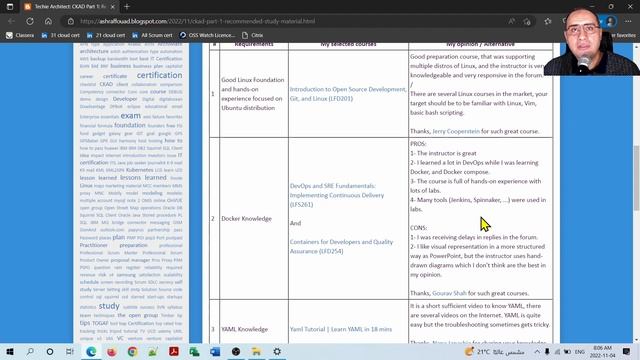Select the Kubernetes tag in label cloud

(x=140, y=170)
